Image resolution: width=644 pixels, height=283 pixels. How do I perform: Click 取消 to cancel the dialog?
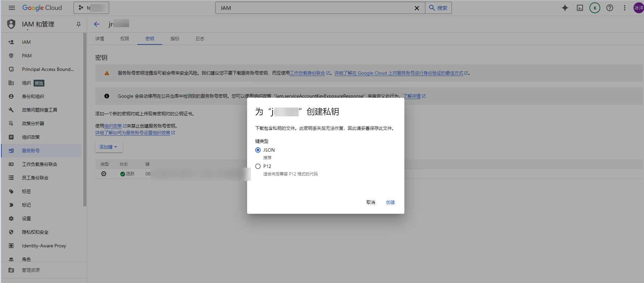[x=371, y=202]
